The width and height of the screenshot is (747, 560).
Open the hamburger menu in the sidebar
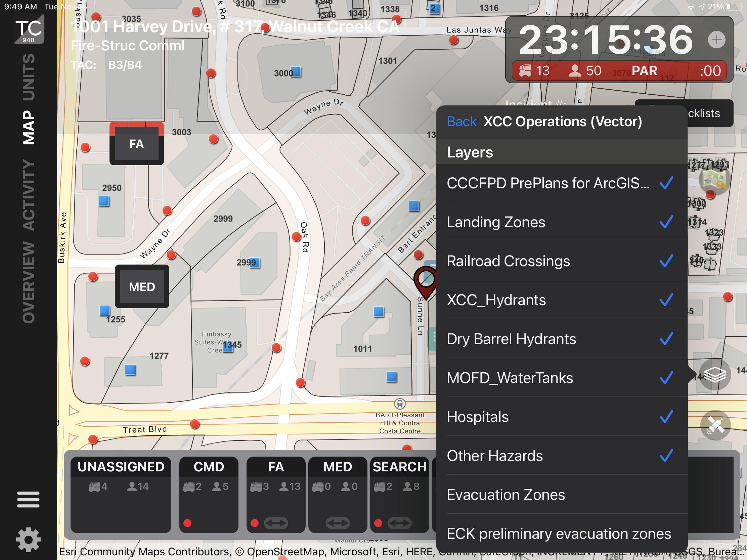(28, 500)
